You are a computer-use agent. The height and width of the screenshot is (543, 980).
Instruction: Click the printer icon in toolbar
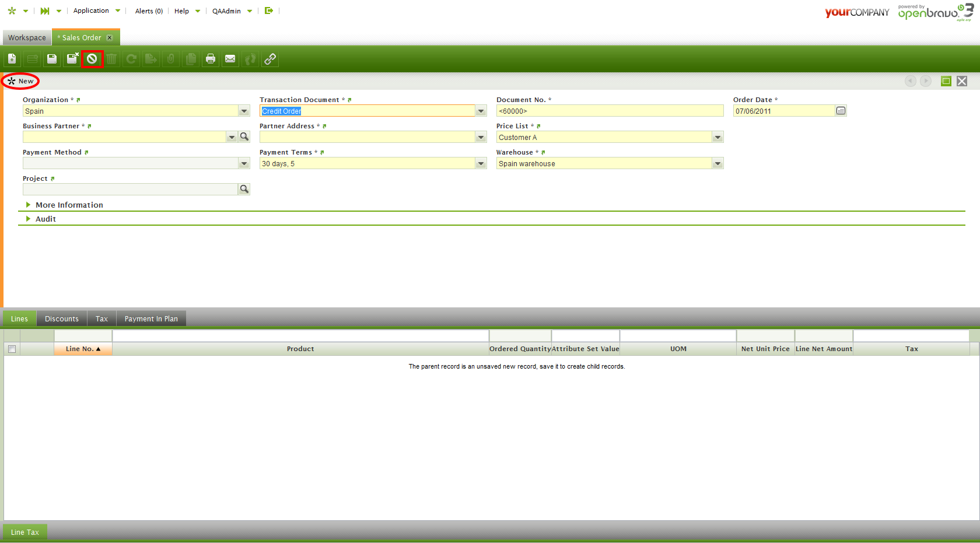[x=211, y=59]
